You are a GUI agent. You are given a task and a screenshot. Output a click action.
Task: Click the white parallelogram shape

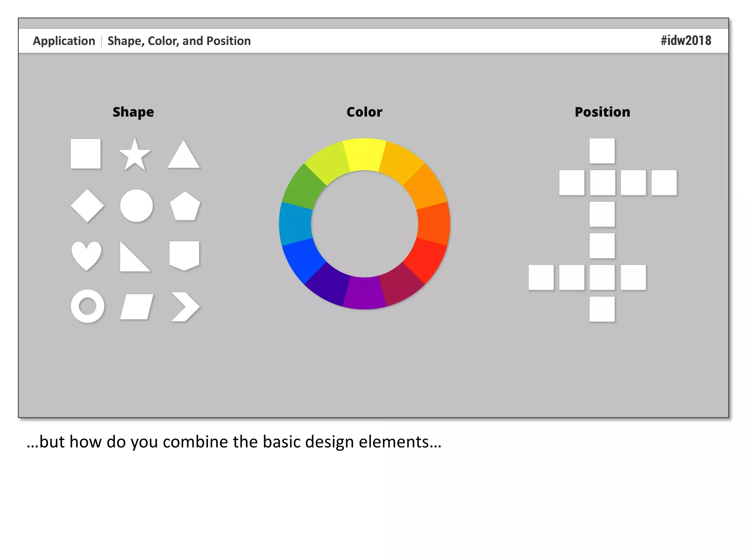pos(137,307)
